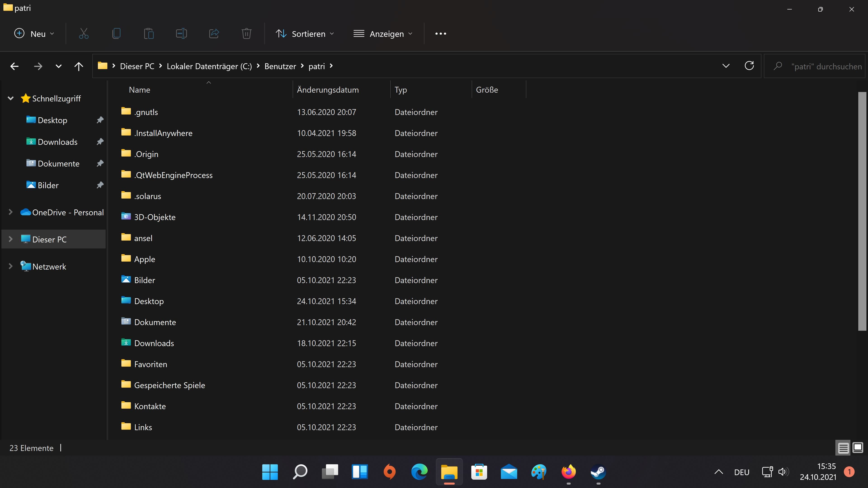Click Dieser PC in the breadcrumb
868x488 pixels.
(137, 66)
